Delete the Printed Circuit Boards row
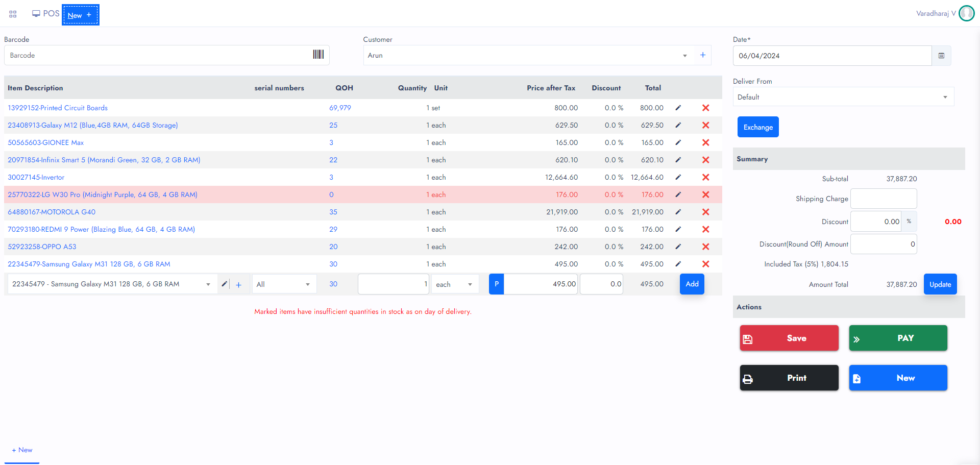This screenshot has height=465, width=980. [x=705, y=108]
